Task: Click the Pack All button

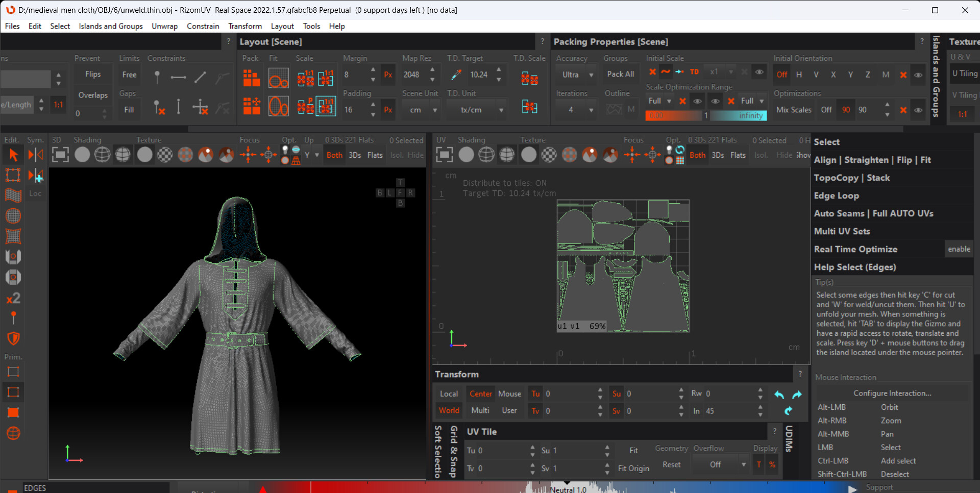Action: point(620,74)
